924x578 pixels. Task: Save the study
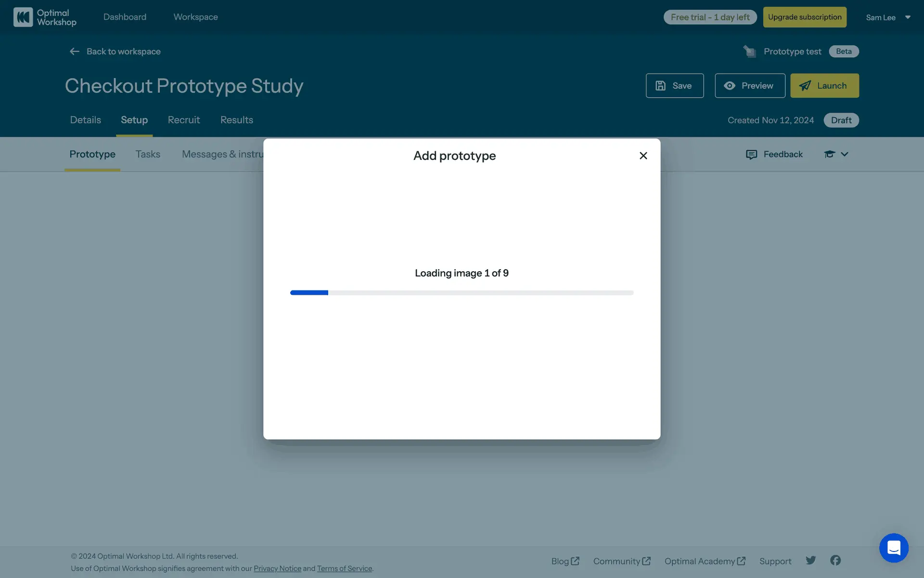click(674, 86)
